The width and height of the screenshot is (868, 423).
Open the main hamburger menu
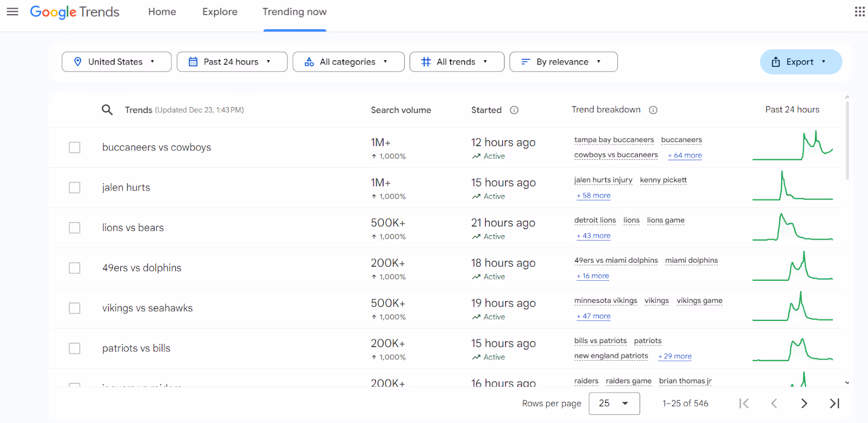(x=12, y=11)
